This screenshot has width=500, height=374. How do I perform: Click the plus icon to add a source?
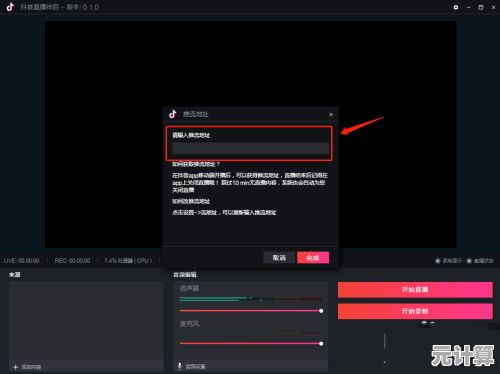pos(15,367)
